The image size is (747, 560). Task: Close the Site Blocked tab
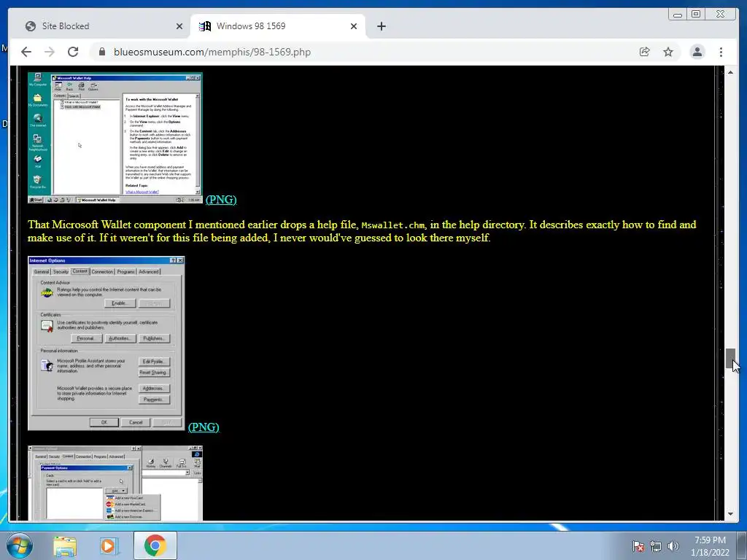click(179, 26)
